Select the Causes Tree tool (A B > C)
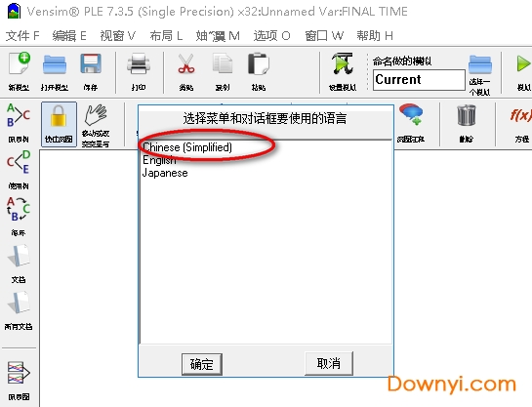Viewport: 532px width, 407px height. point(19,115)
